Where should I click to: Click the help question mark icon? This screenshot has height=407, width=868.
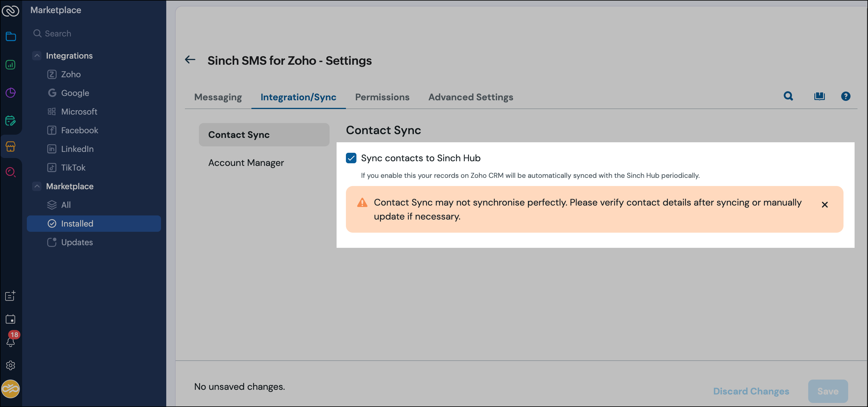846,97
